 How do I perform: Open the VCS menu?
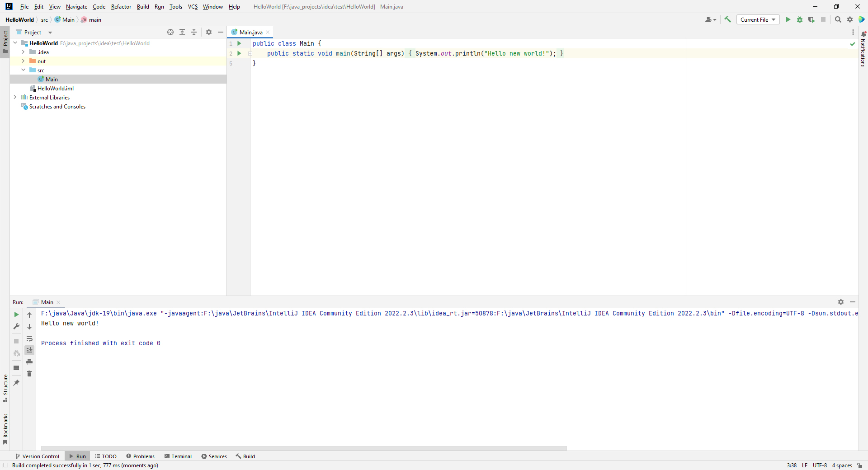[193, 7]
